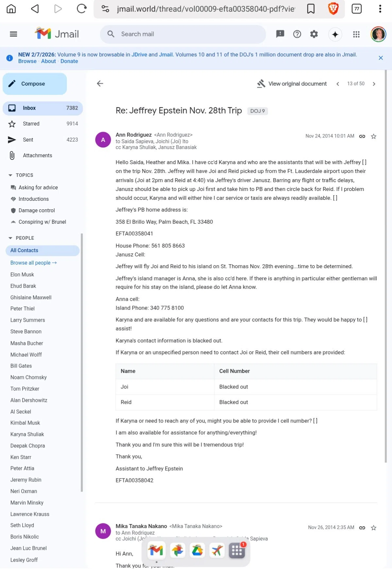Open the hamburger main menu
Screen dimensions: 392x569
13,34
